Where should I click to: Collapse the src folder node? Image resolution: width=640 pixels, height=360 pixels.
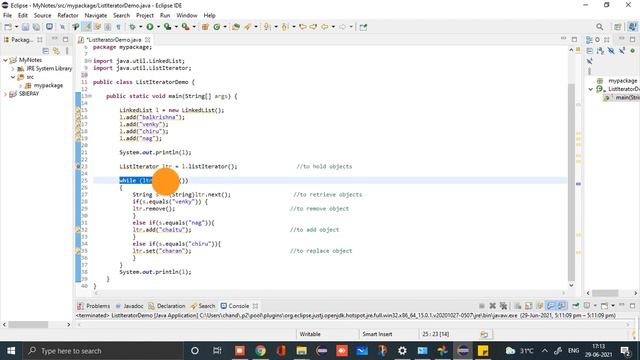point(13,77)
